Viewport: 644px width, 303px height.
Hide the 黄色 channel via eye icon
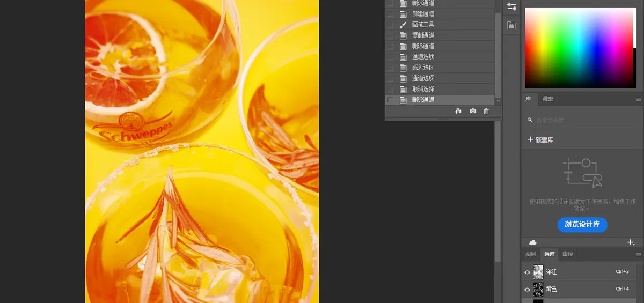528,289
